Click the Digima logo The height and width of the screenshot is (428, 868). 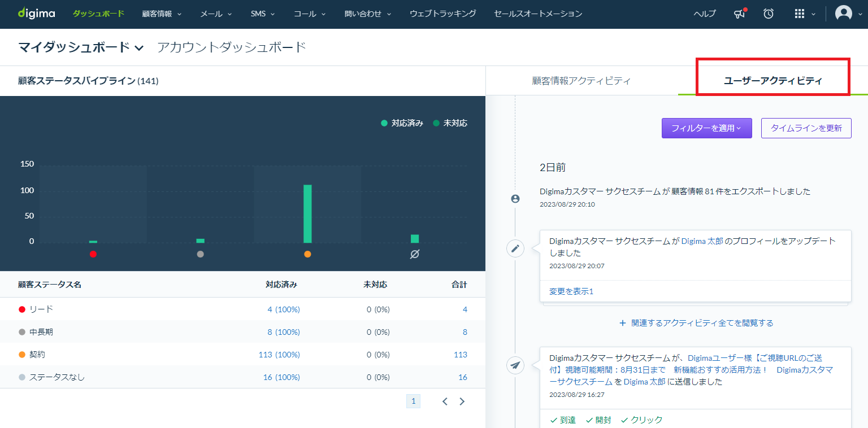(36, 13)
